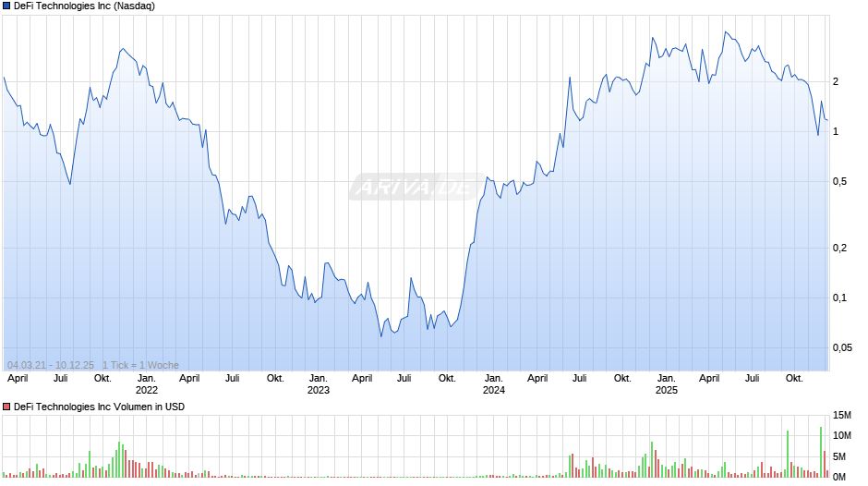Click the tallest green volume bar at far right
The height and width of the screenshot is (486, 868).
tap(821, 452)
